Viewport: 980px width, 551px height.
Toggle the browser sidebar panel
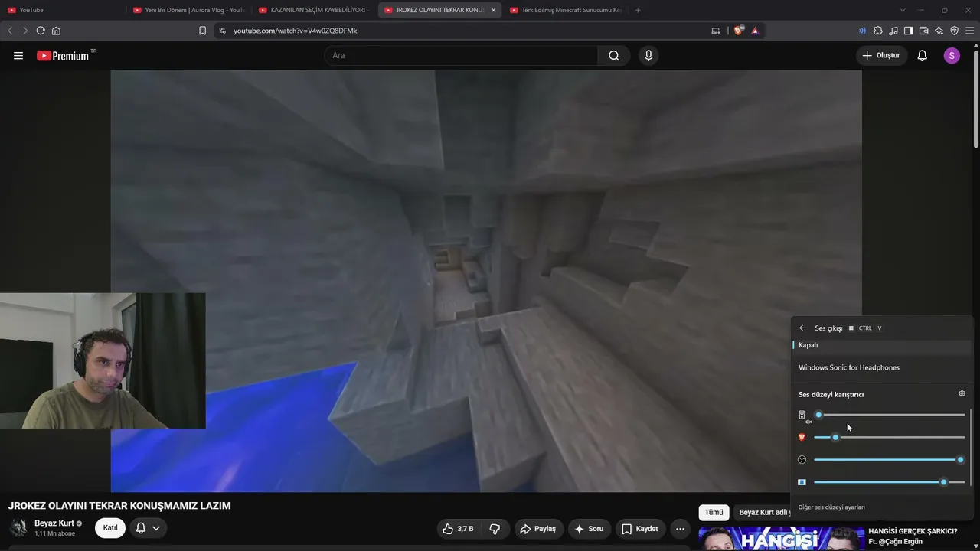908,31
